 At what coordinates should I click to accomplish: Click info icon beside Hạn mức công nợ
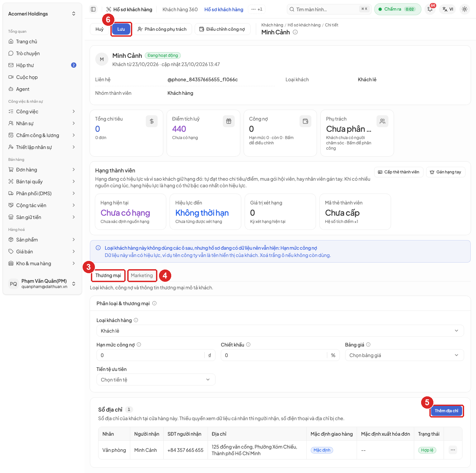[x=139, y=345]
